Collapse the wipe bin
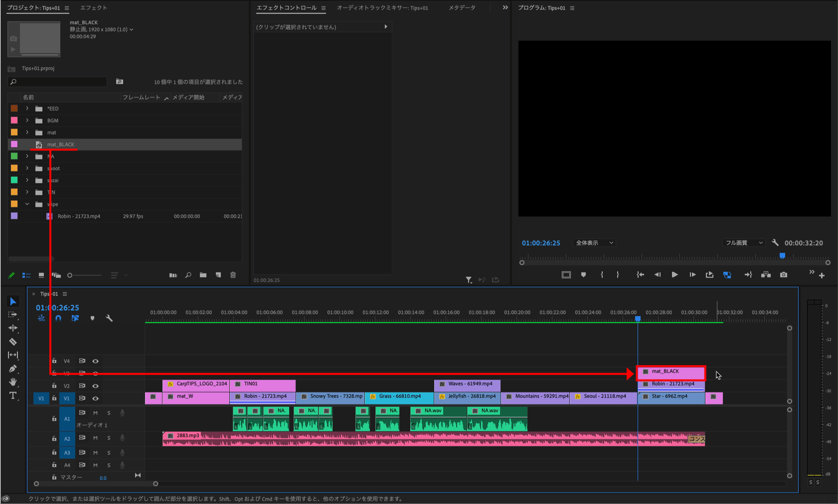The image size is (838, 504). (x=27, y=204)
